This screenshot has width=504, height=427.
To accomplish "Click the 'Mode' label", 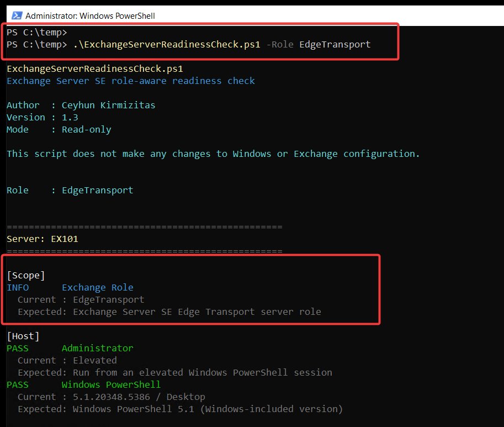I will click(x=18, y=130).
